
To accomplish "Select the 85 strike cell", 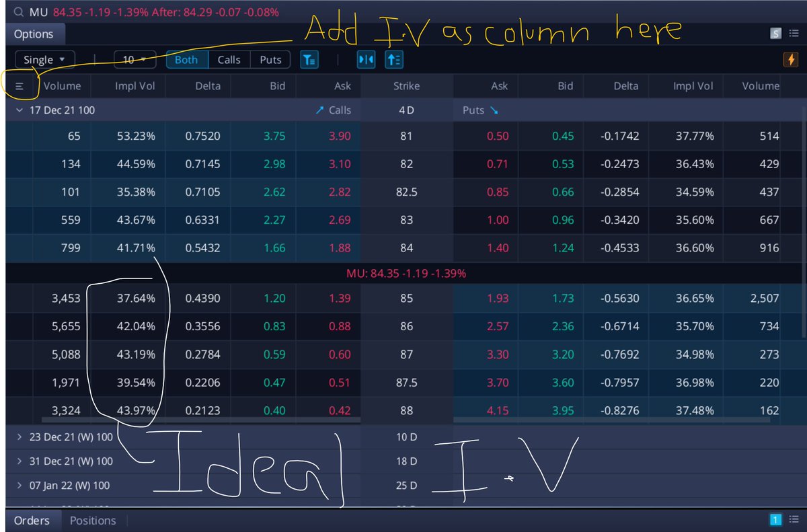I will (406, 298).
